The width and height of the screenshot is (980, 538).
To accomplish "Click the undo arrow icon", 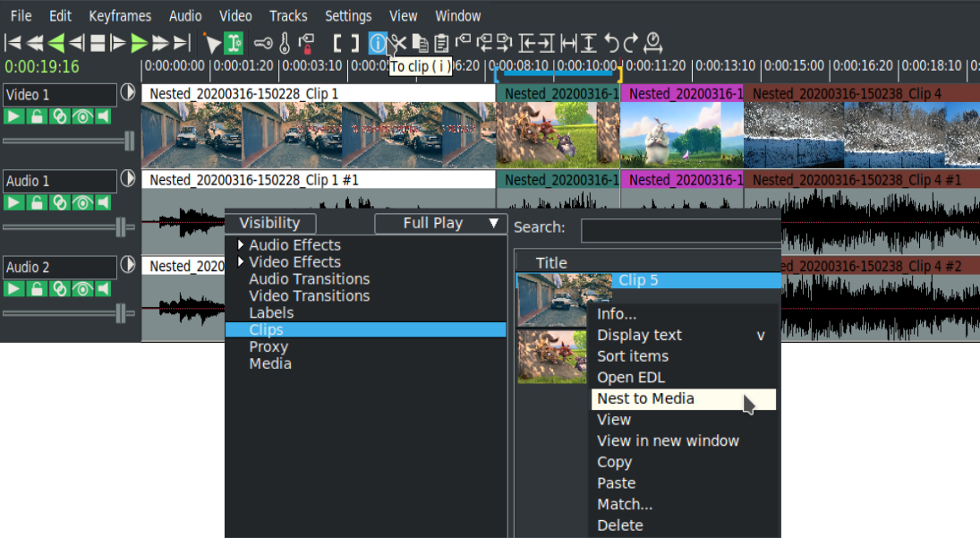I will 613,41.
